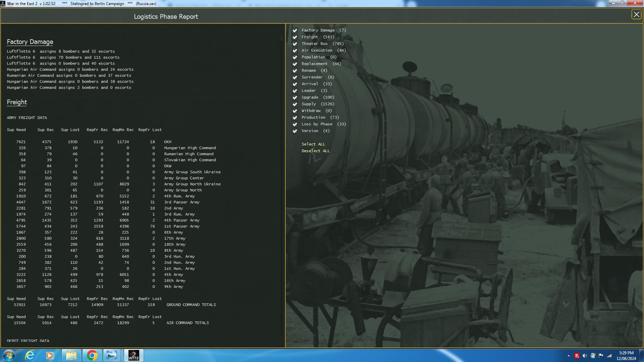The height and width of the screenshot is (362, 644).
Task: Open Windows Explorer from the taskbar
Action: coord(71,355)
